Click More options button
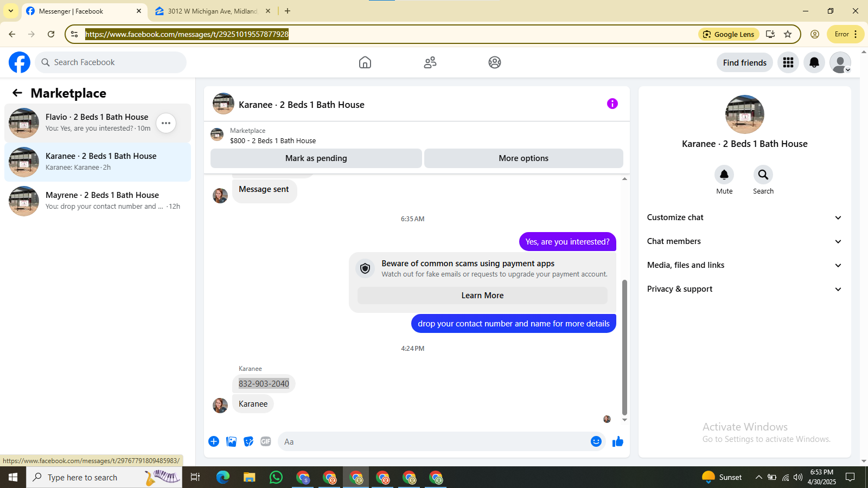The image size is (868, 488). 524,158
